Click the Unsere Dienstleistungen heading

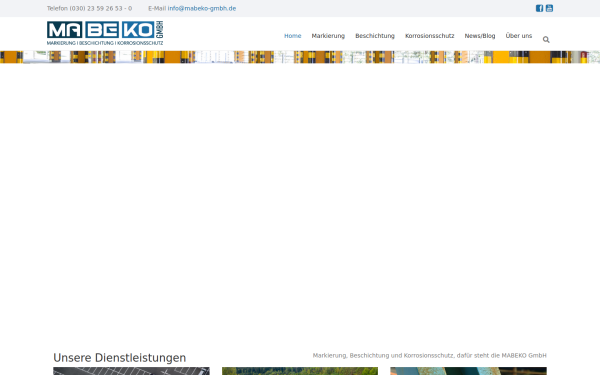pyautogui.click(x=119, y=358)
